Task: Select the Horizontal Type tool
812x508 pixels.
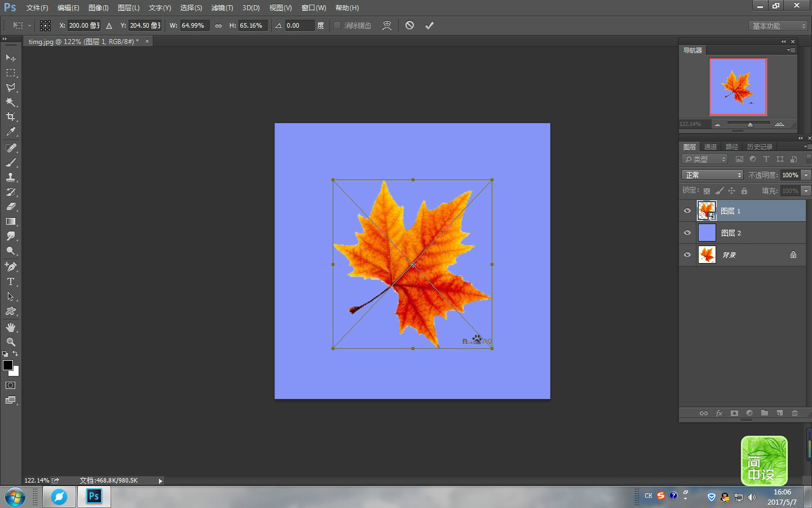Action: click(x=11, y=282)
